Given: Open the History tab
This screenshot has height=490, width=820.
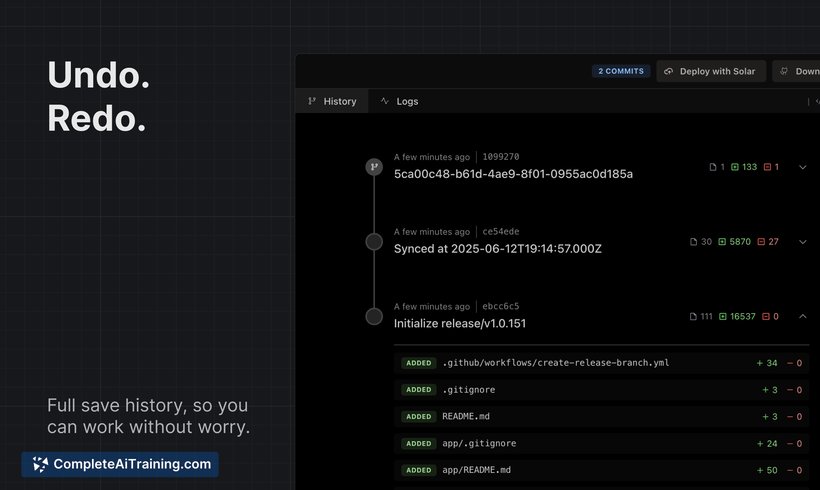Looking at the screenshot, I should (x=332, y=101).
